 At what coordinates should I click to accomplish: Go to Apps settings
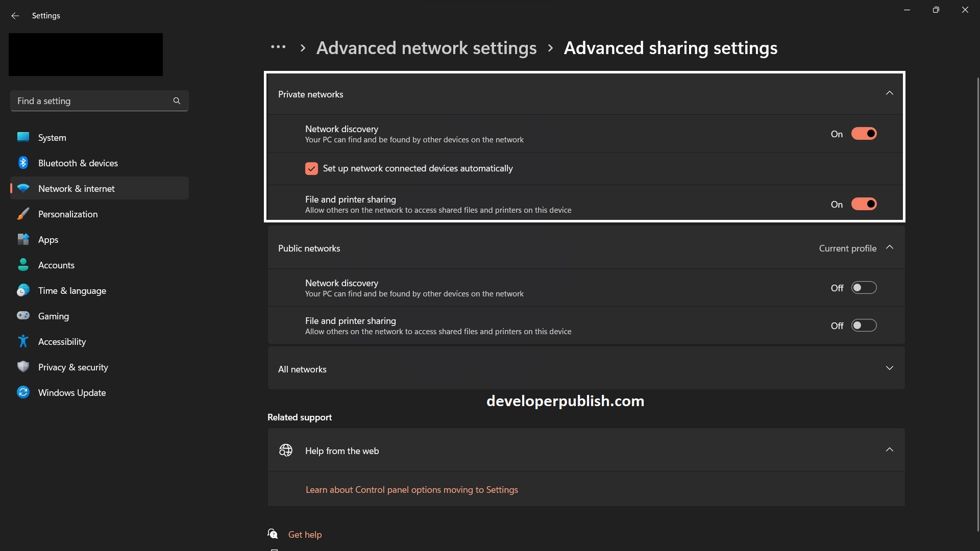[48, 239]
